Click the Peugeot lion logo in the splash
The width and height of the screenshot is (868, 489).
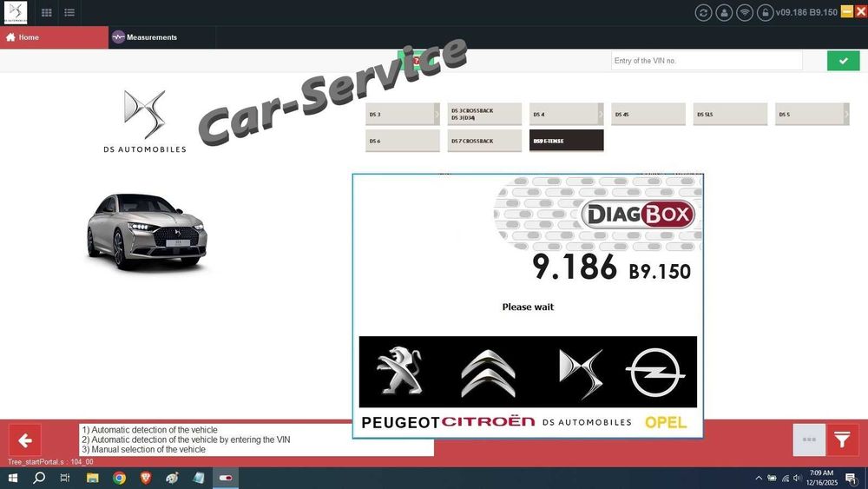(x=399, y=371)
